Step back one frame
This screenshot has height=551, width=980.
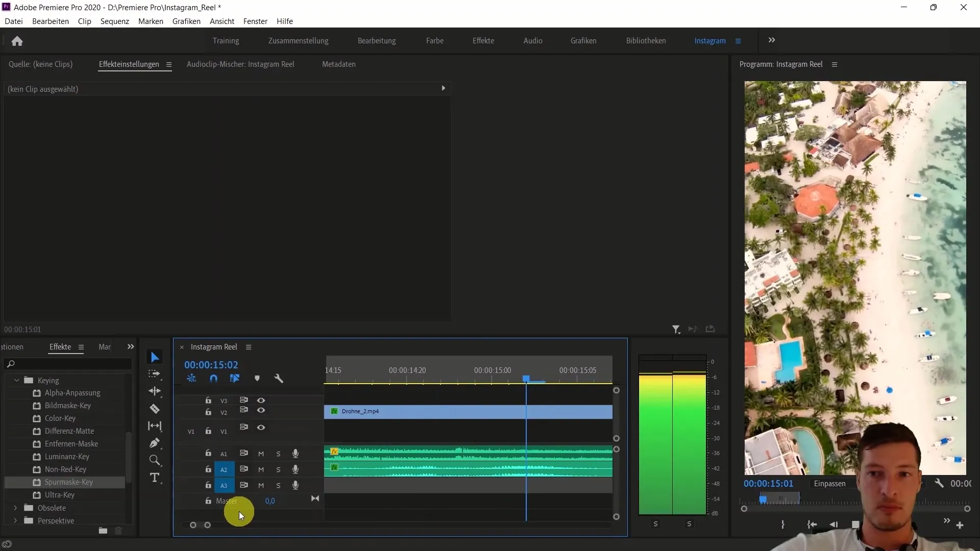point(834,524)
